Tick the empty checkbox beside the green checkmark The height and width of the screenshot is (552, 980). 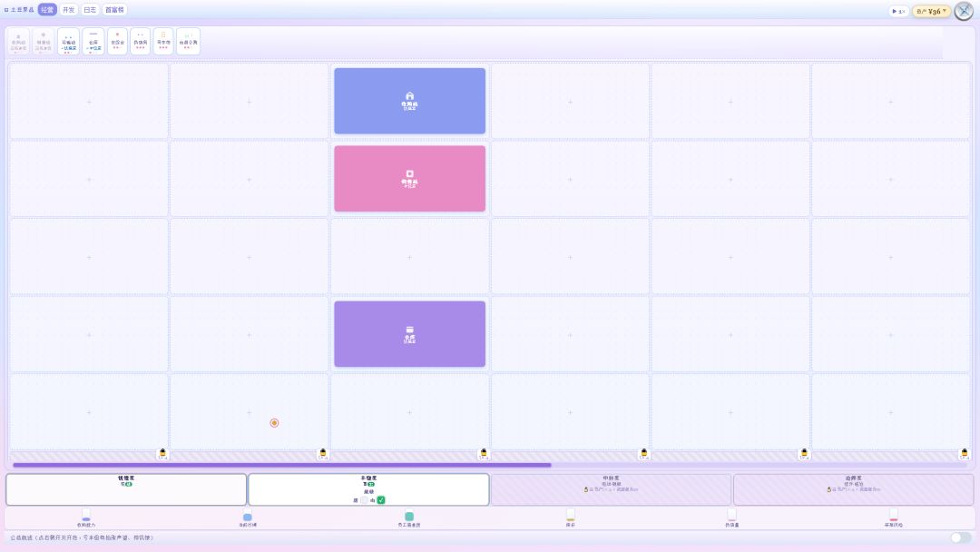point(365,500)
